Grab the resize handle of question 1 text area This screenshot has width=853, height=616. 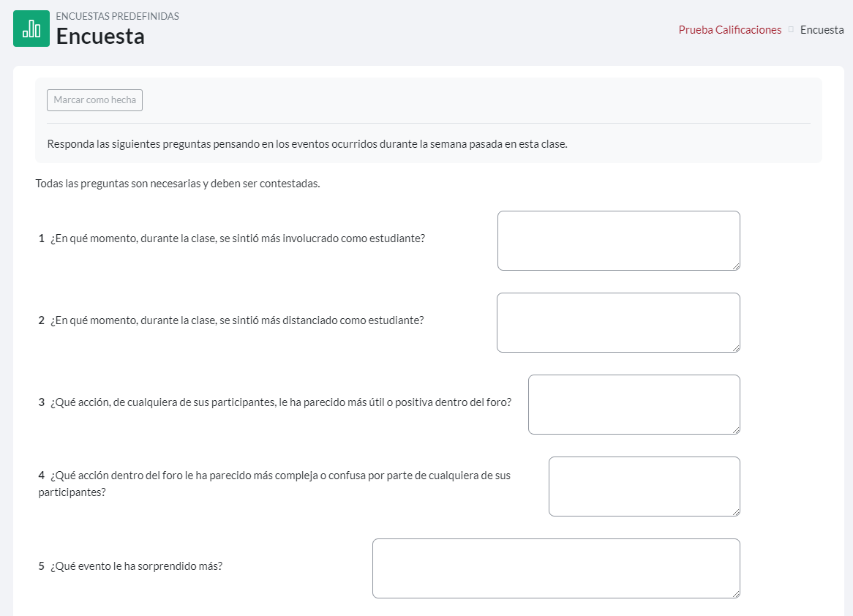pyautogui.click(x=736, y=266)
